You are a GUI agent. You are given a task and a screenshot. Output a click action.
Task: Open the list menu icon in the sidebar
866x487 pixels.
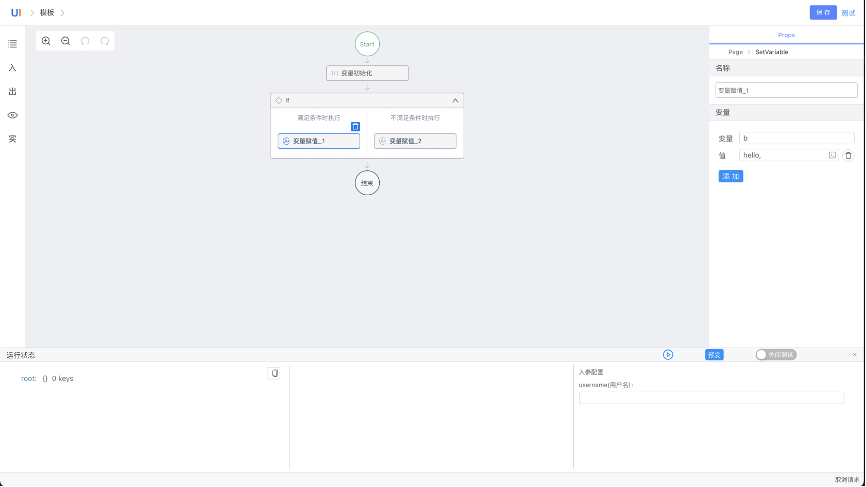click(12, 44)
